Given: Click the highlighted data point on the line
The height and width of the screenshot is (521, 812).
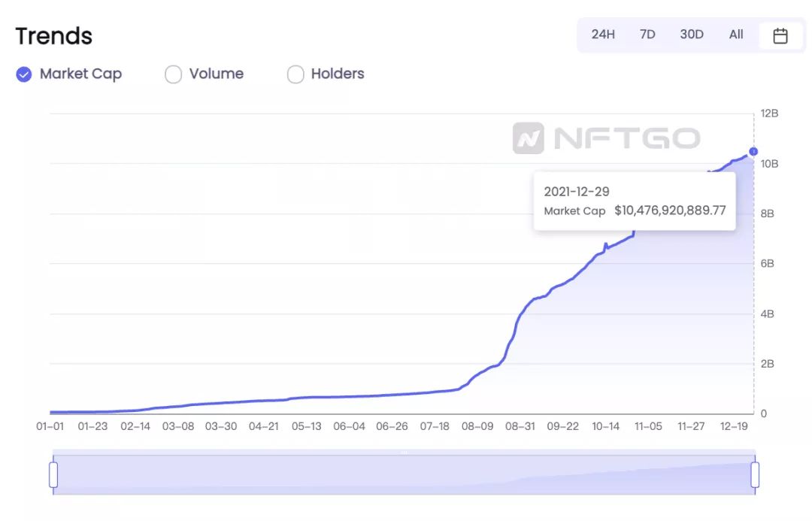Looking at the screenshot, I should [x=753, y=151].
